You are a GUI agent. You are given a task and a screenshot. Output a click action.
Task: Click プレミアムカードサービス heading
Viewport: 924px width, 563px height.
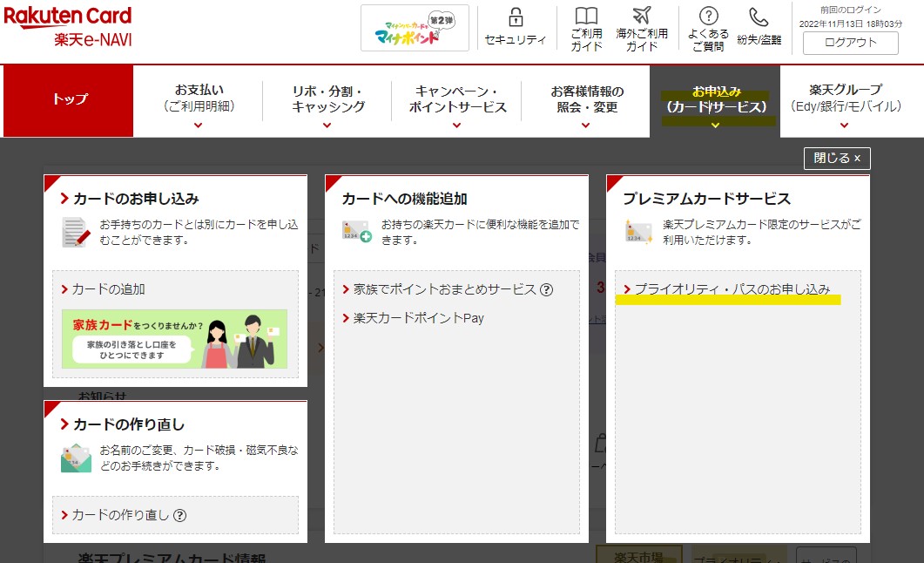pos(706,199)
